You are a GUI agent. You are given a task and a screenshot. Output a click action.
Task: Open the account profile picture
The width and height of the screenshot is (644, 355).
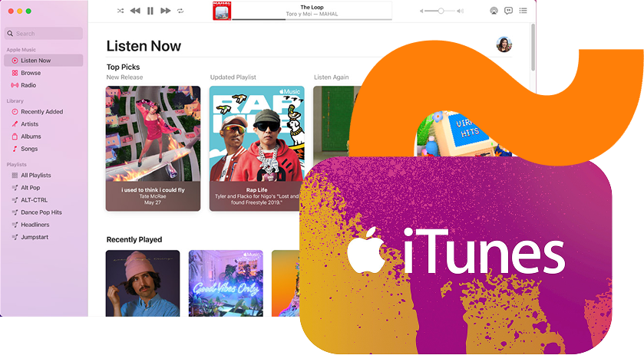(x=504, y=44)
